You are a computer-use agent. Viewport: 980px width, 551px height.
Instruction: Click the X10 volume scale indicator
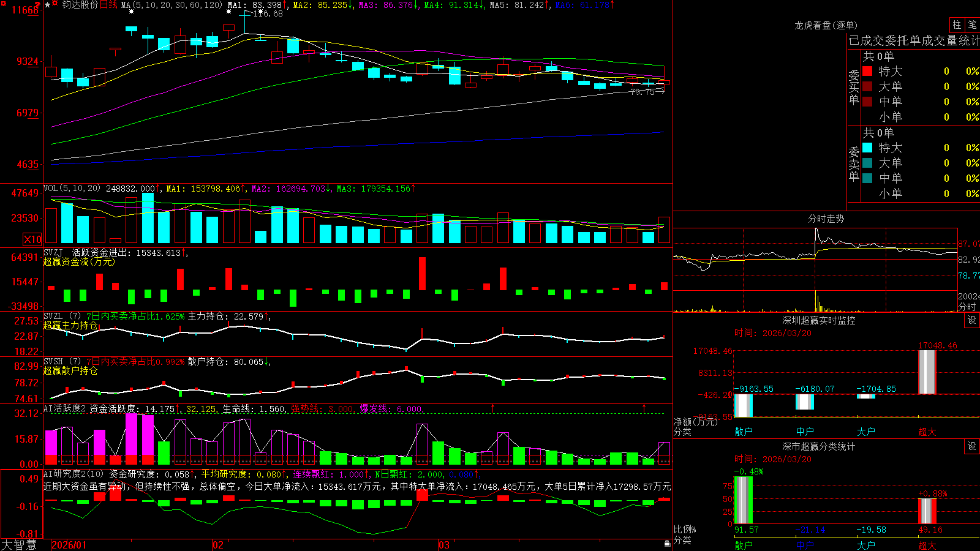pos(32,239)
